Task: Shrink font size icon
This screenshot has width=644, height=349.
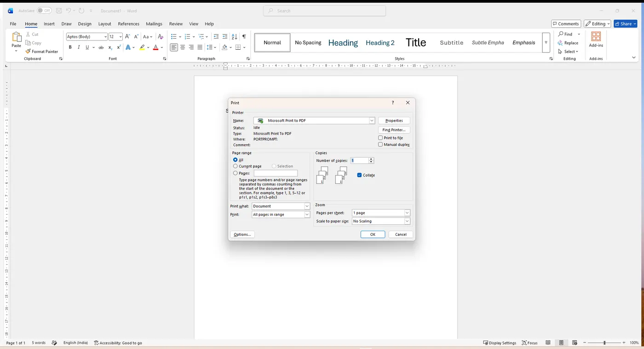Action: coord(136,36)
